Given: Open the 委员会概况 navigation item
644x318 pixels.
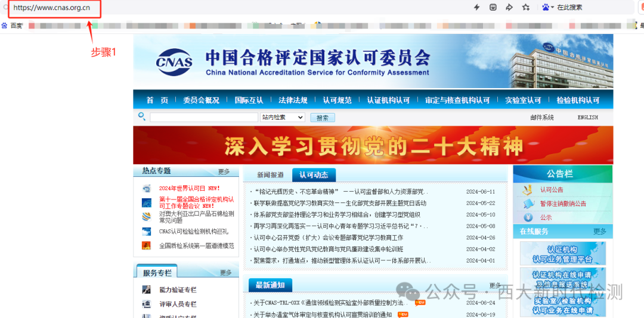Looking at the screenshot, I should pos(202,100).
